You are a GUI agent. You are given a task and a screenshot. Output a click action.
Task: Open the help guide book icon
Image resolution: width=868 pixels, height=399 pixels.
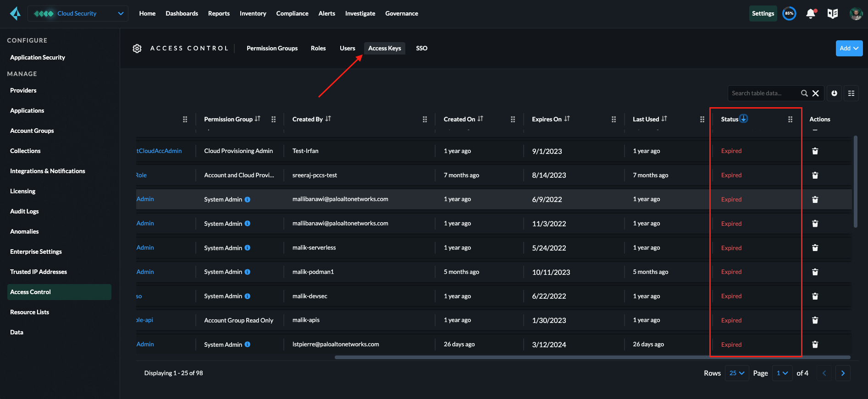pyautogui.click(x=833, y=13)
